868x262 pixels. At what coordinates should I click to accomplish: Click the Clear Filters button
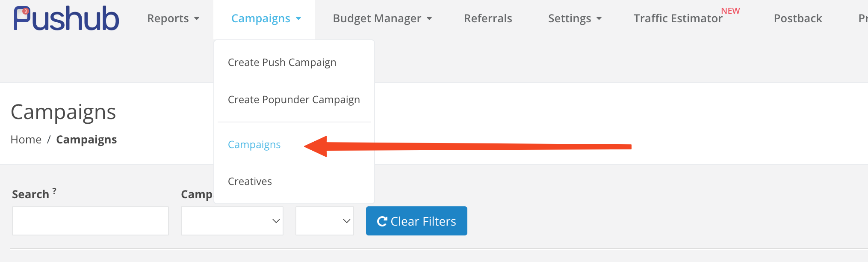point(416,221)
